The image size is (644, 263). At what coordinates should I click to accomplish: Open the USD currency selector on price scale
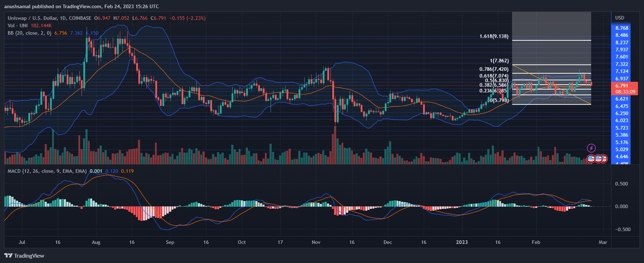click(620, 18)
